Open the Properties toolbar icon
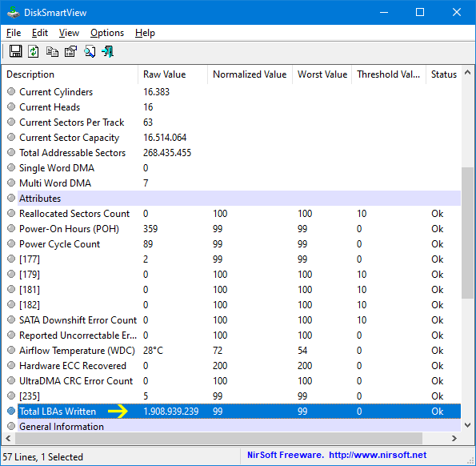 tap(70, 51)
